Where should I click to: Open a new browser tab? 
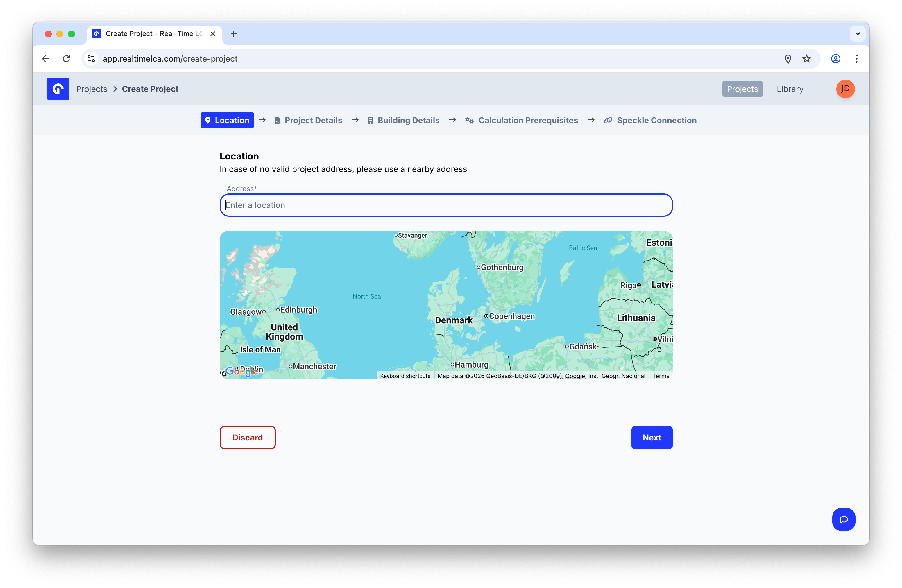[233, 34]
